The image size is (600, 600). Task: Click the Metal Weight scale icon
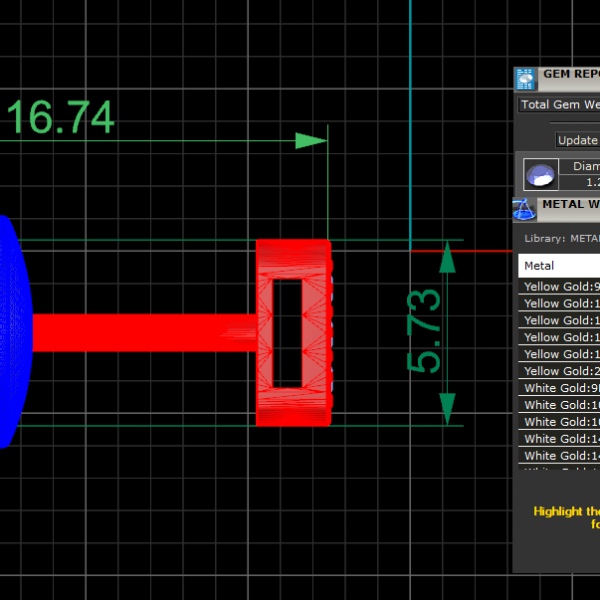[525, 209]
